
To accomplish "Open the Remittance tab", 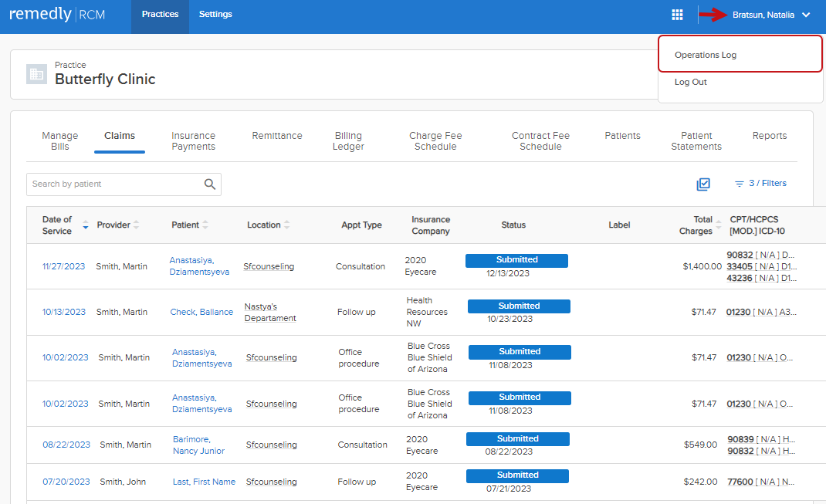I will tap(277, 136).
